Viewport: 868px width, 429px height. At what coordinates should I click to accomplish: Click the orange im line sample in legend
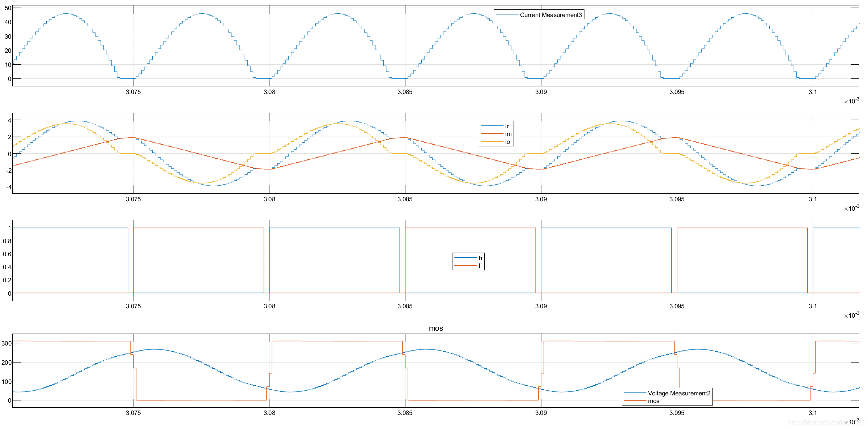click(492, 134)
